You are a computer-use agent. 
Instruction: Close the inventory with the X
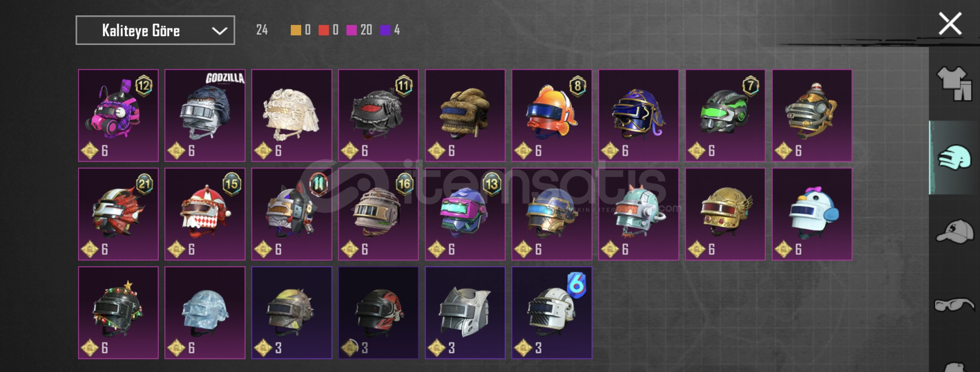coord(950,24)
